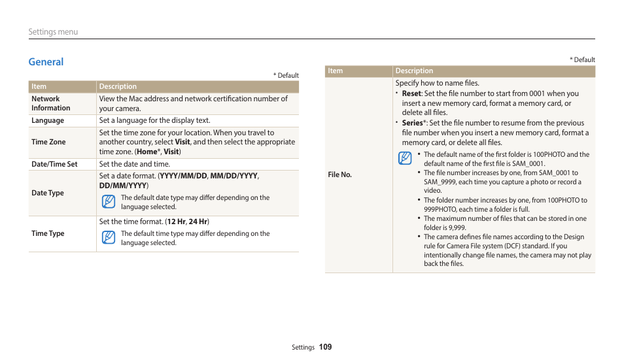Click the note icon in Date Type row
The height and width of the screenshot is (364, 624).
(x=108, y=202)
